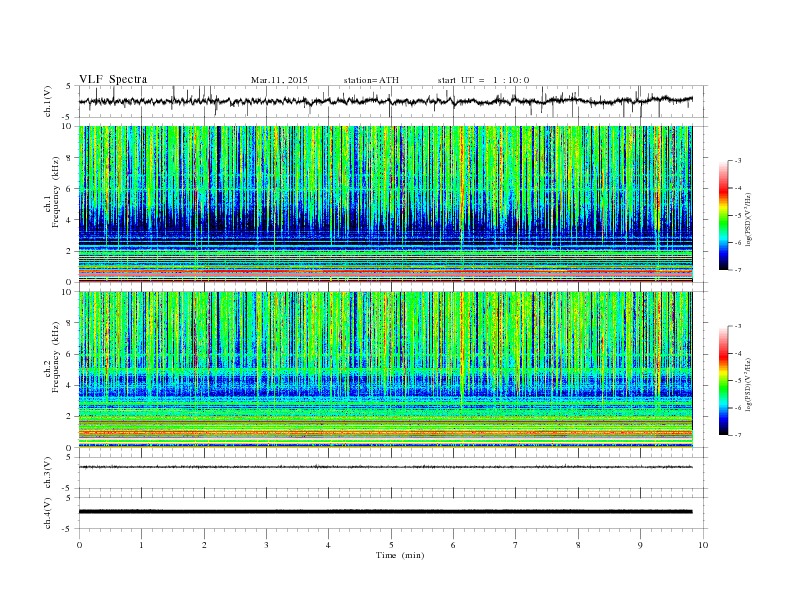Click the ch.2 spectrogram color scale bar
This screenshot has width=792, height=612.
723,381
